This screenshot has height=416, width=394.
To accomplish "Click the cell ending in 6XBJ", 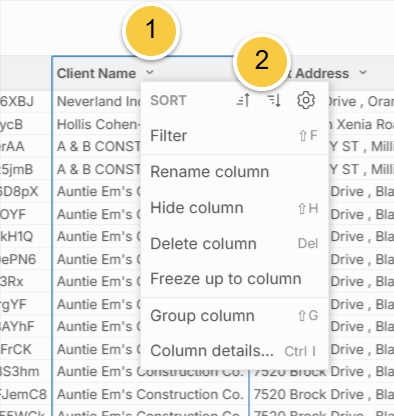I will point(26,101).
